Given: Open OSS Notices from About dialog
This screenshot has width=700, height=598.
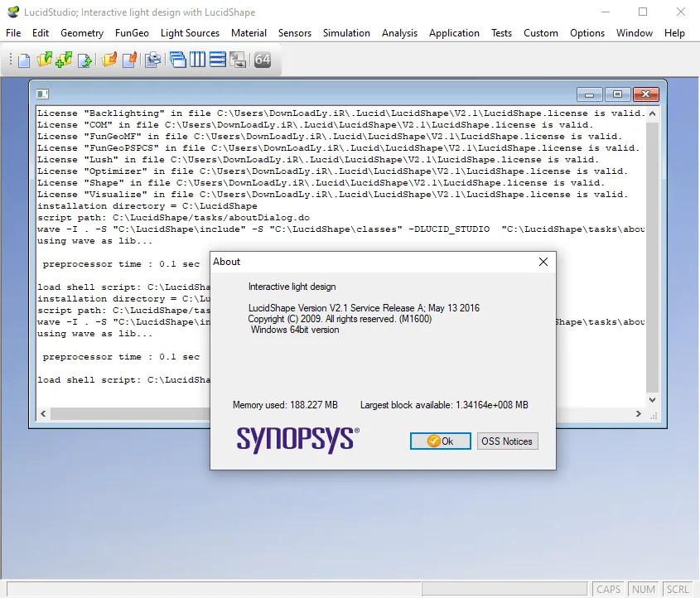Looking at the screenshot, I should [x=507, y=441].
